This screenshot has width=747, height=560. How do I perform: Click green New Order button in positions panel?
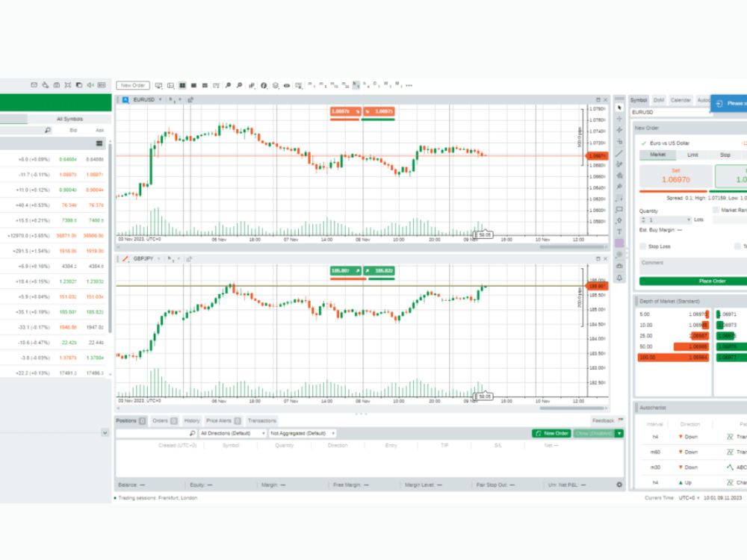click(551, 433)
